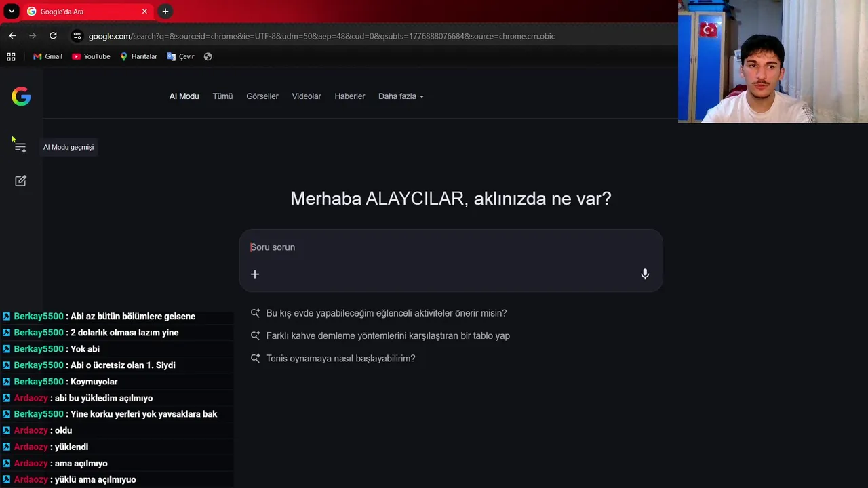
Task: Click search icon beside tennis suggestion
Action: pos(255,358)
